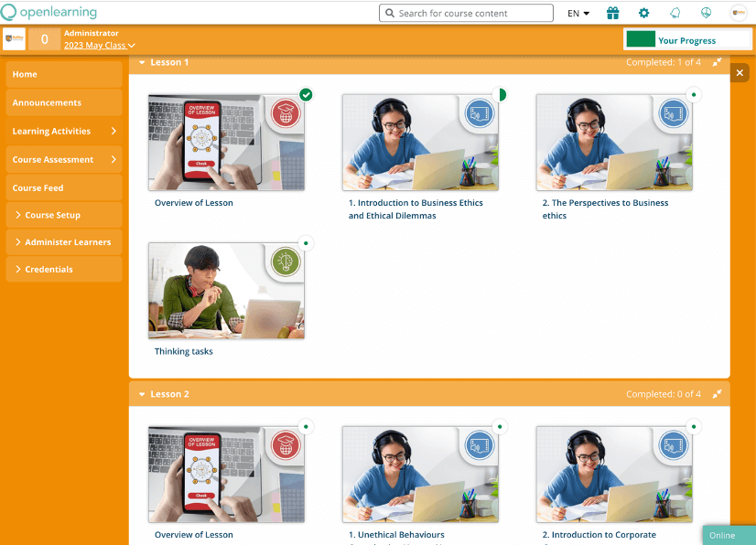Click the globe icon in top bar
Screen dimensions: 756x545
706,13
